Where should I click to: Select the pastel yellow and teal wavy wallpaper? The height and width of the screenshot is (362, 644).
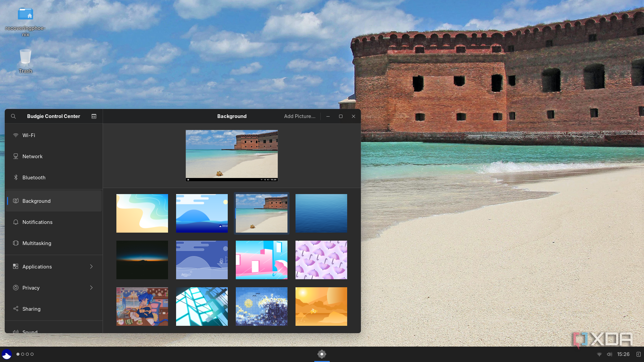[142, 213]
